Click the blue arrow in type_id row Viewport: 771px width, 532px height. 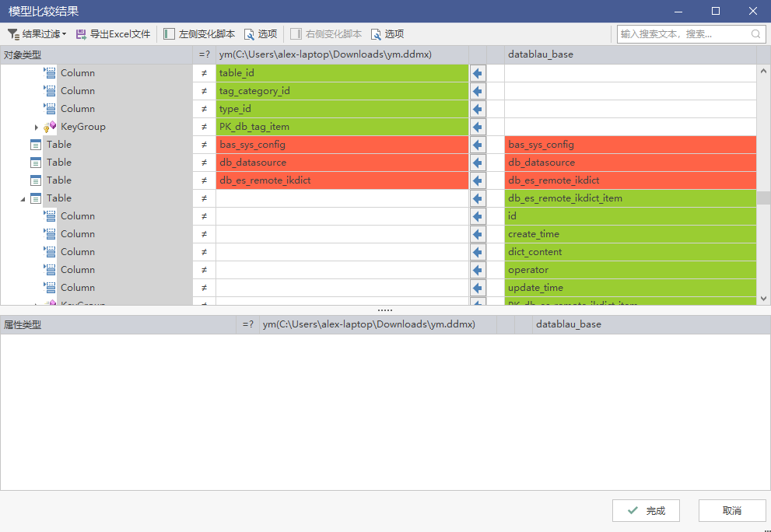pyautogui.click(x=478, y=109)
